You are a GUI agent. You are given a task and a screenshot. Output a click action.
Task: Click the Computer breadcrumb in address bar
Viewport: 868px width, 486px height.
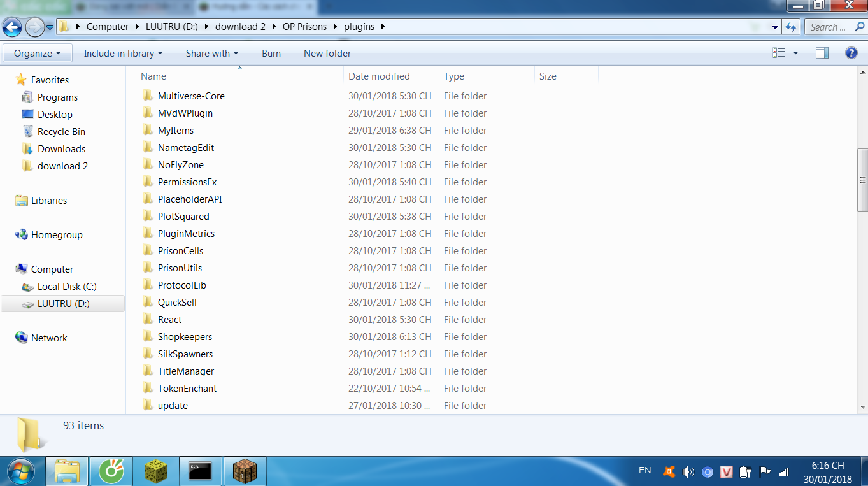point(107,27)
